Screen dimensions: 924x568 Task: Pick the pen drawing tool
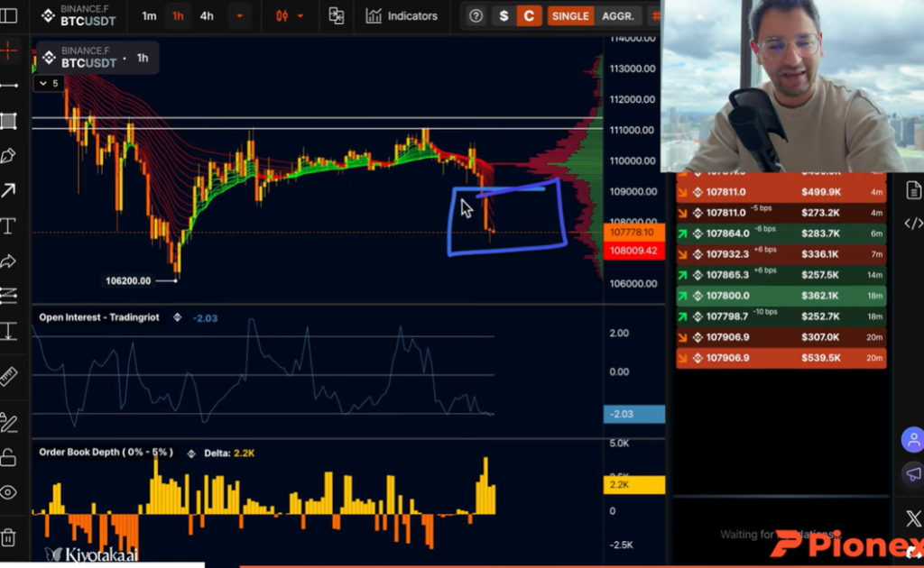tap(8, 156)
